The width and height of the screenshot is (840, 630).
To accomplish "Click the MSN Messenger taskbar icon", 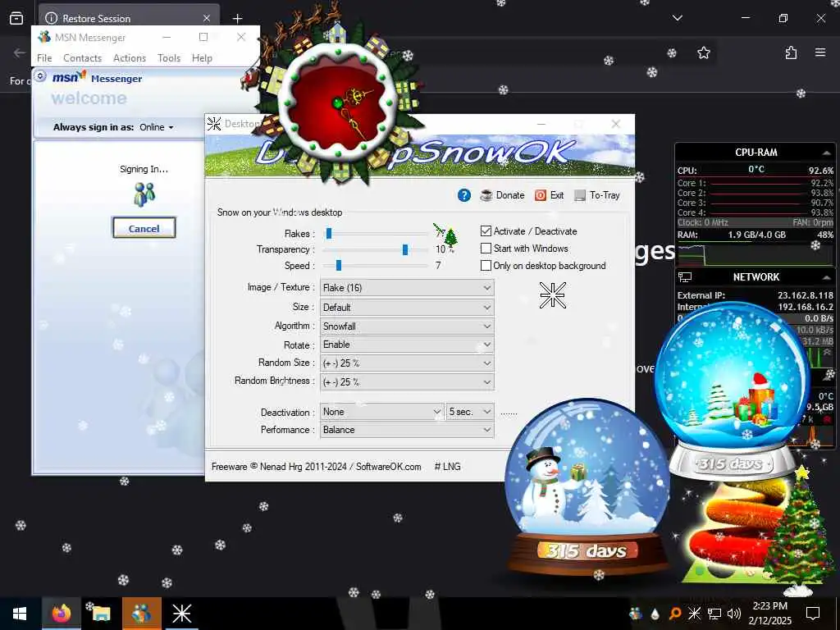I will click(x=141, y=613).
